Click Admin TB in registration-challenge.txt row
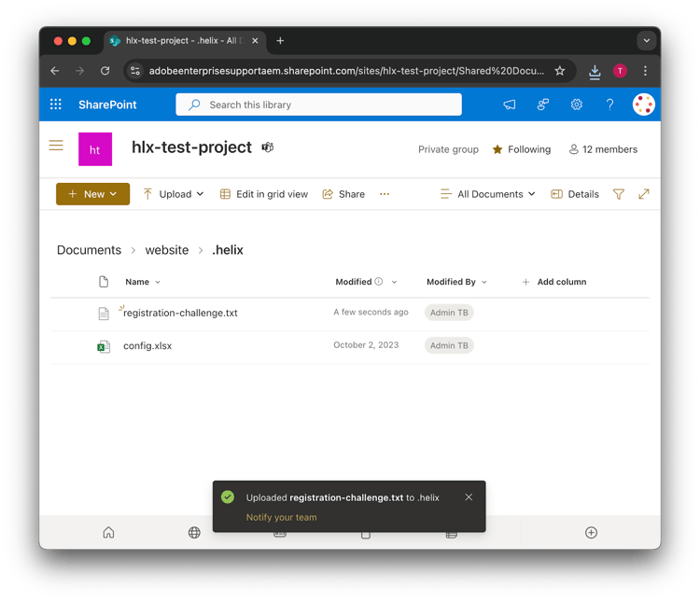The image size is (700, 601). tap(449, 313)
